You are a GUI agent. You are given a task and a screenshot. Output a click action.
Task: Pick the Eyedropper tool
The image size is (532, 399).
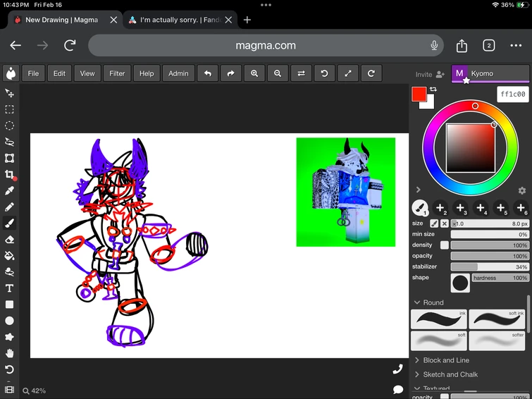[9, 191]
